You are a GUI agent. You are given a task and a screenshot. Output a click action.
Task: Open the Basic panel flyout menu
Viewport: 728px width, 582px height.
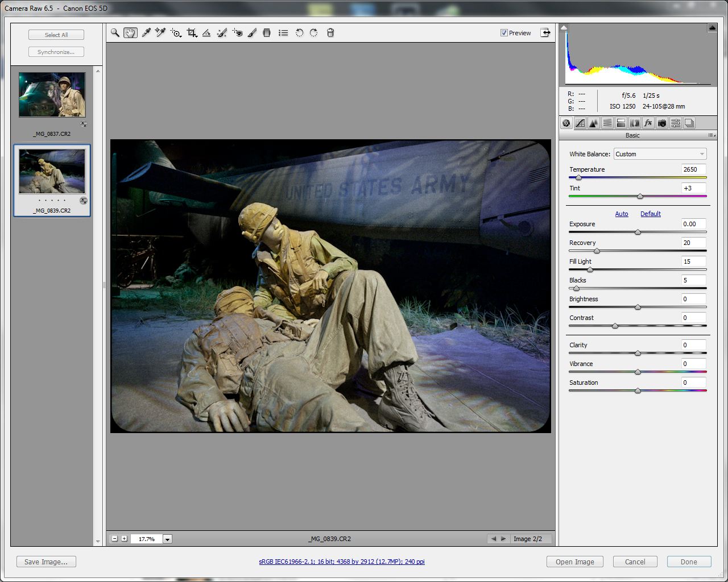(x=712, y=135)
